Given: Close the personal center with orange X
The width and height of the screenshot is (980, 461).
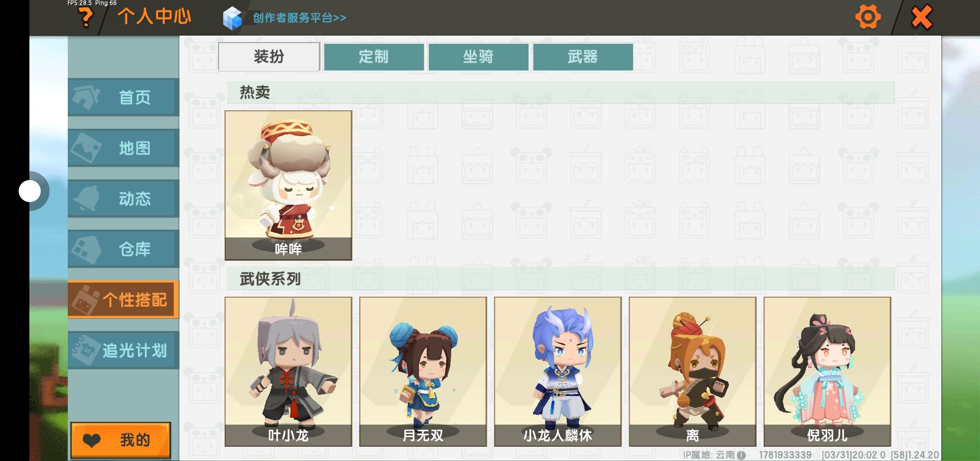Looking at the screenshot, I should [922, 17].
